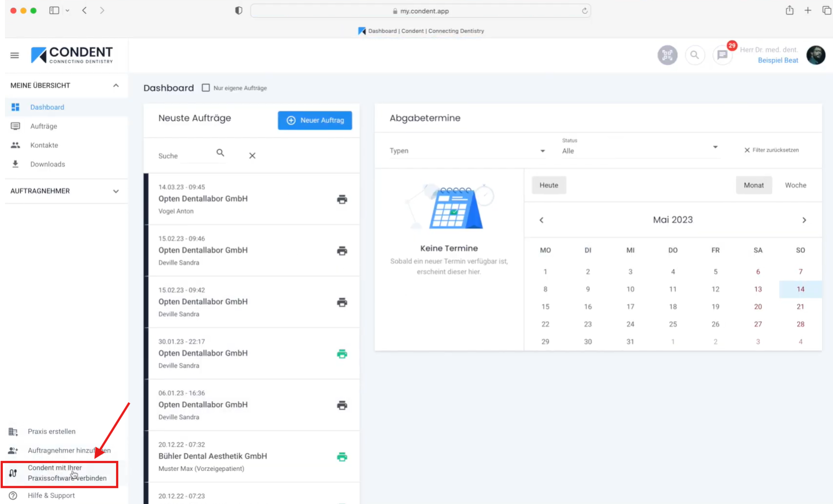Open a new Safari tab
Screen dimensions: 833x504
pos(808,10)
